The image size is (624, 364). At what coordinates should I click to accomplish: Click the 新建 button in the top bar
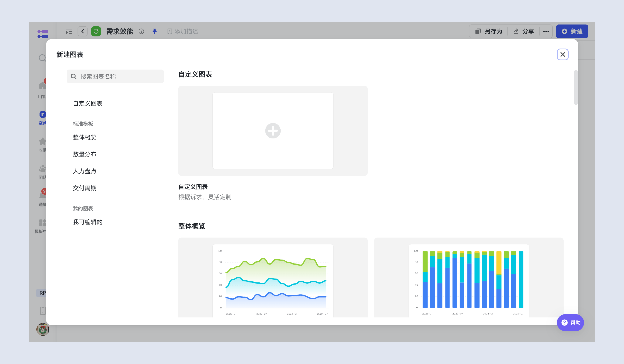(572, 31)
